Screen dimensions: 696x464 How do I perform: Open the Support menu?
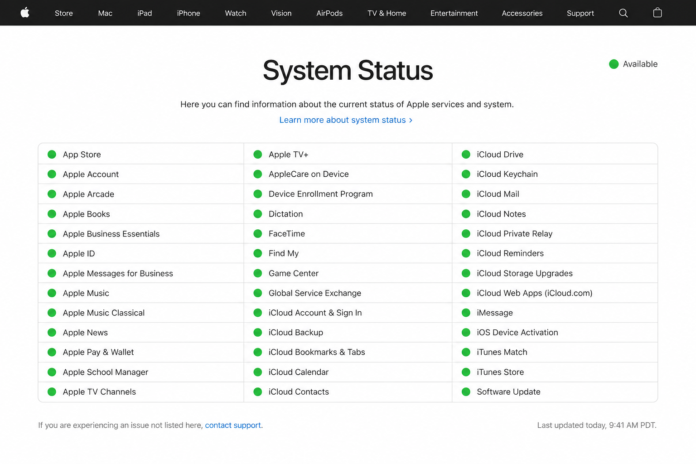click(580, 13)
